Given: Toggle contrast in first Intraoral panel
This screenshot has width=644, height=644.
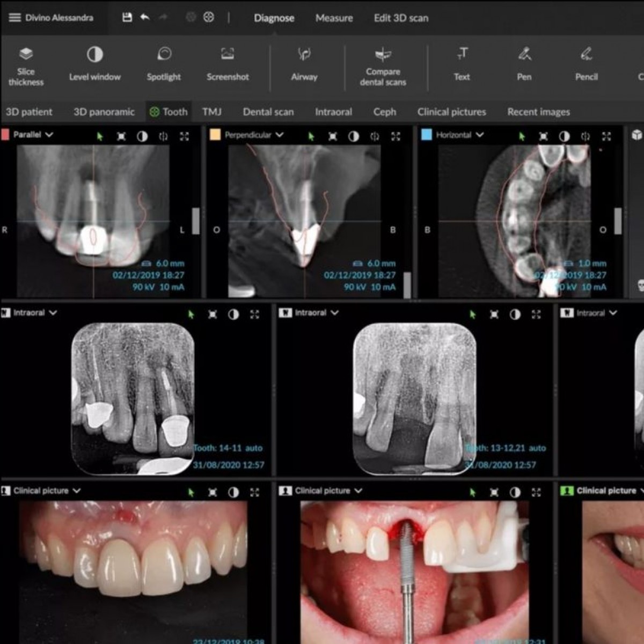Looking at the screenshot, I should click(x=233, y=314).
